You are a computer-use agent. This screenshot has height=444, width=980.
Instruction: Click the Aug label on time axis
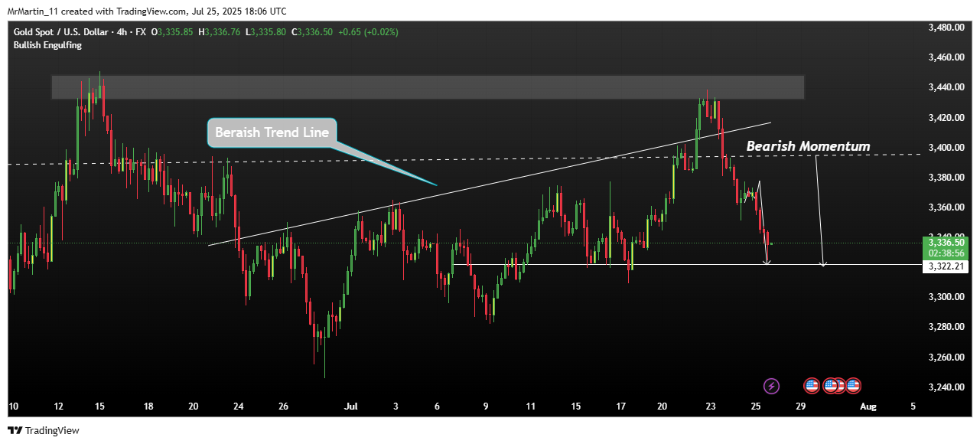[x=867, y=406]
